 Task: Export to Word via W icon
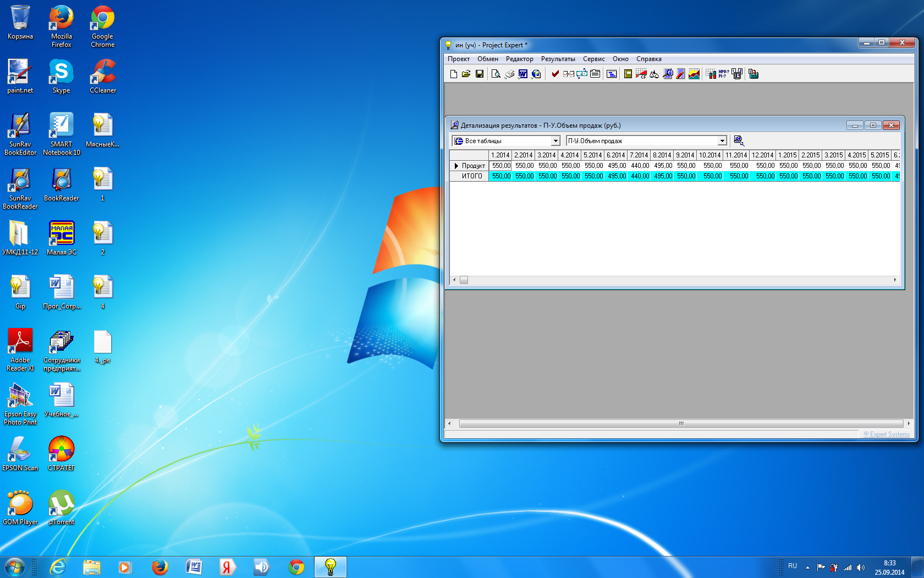pyautogui.click(x=522, y=74)
